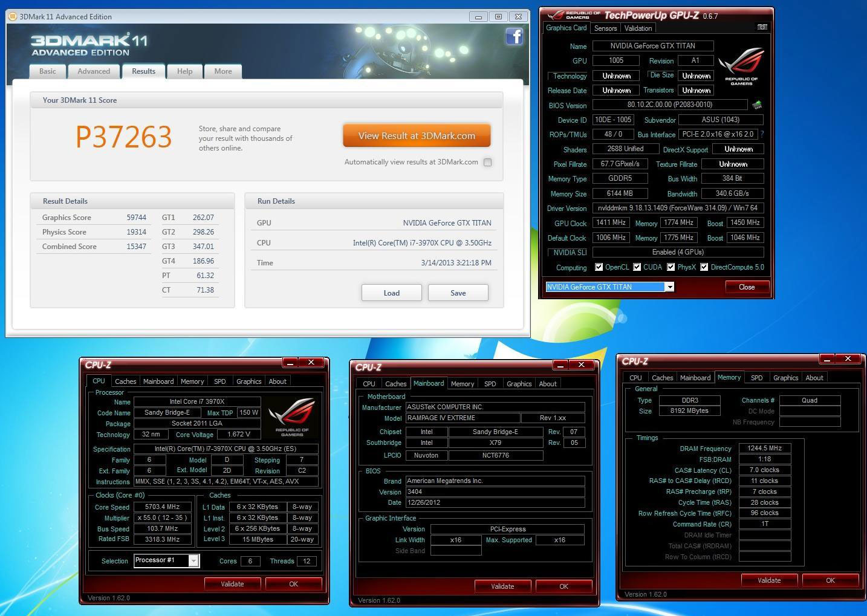Screen dimensions: 867x616
Task: Open the Sensors tab in GPU-Z
Action: point(605,28)
